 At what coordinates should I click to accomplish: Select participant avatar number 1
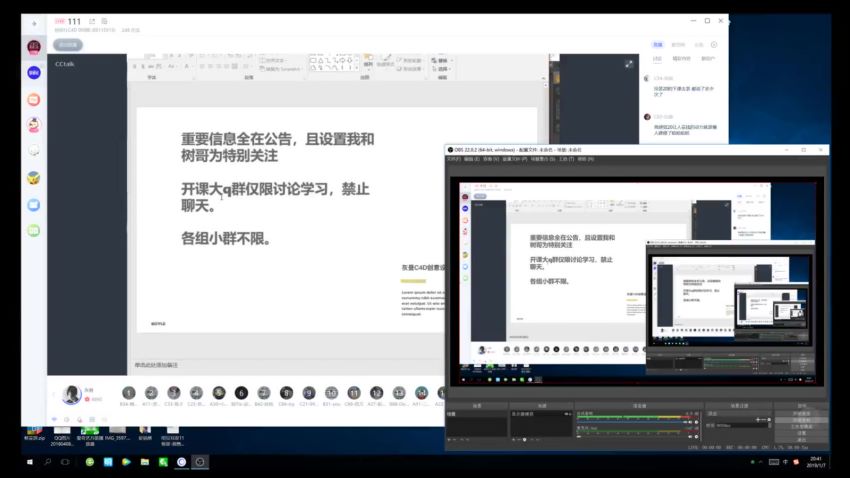[128, 393]
